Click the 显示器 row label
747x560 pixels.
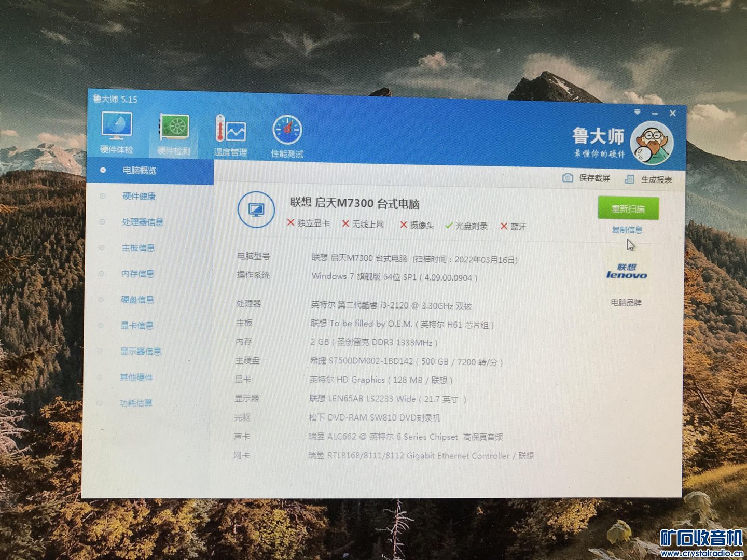(x=247, y=398)
